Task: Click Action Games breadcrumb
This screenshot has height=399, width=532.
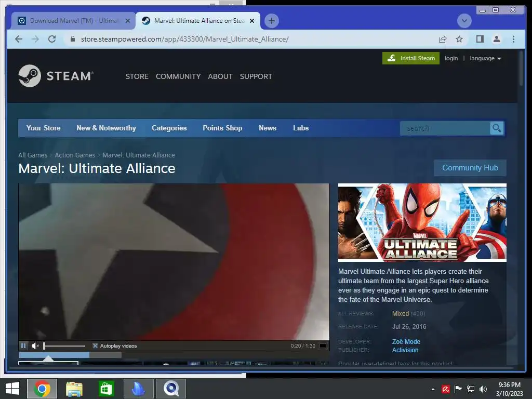Action: 75,155
